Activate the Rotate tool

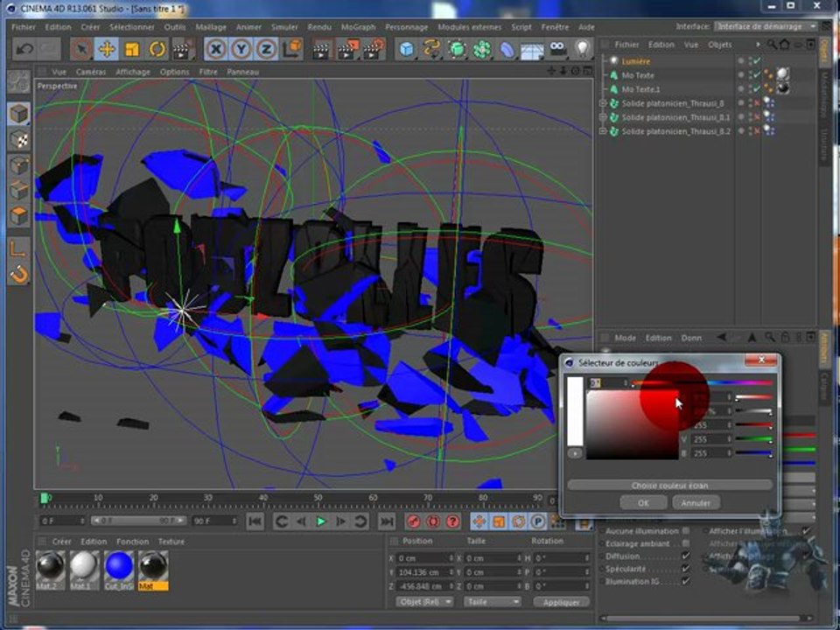pos(157,49)
